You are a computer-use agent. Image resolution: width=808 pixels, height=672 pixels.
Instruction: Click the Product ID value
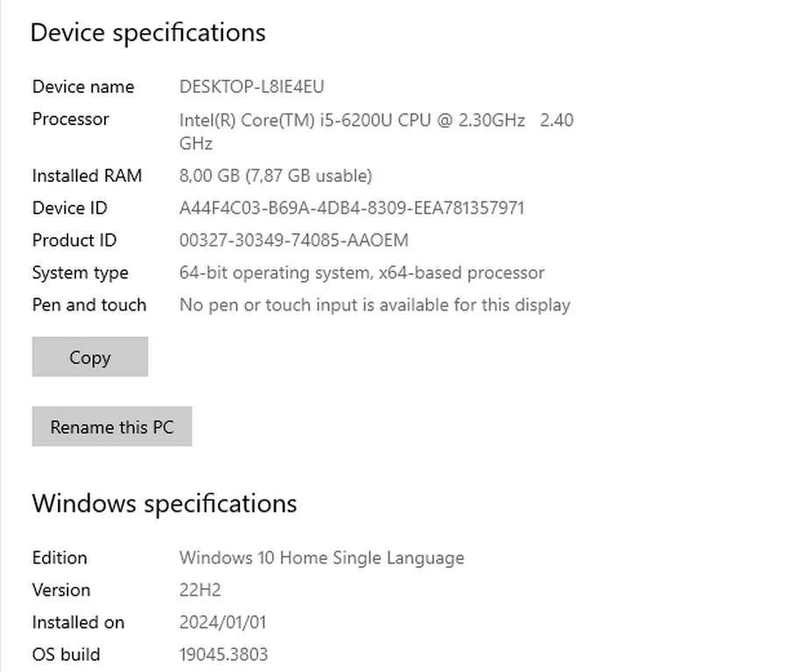(x=297, y=240)
